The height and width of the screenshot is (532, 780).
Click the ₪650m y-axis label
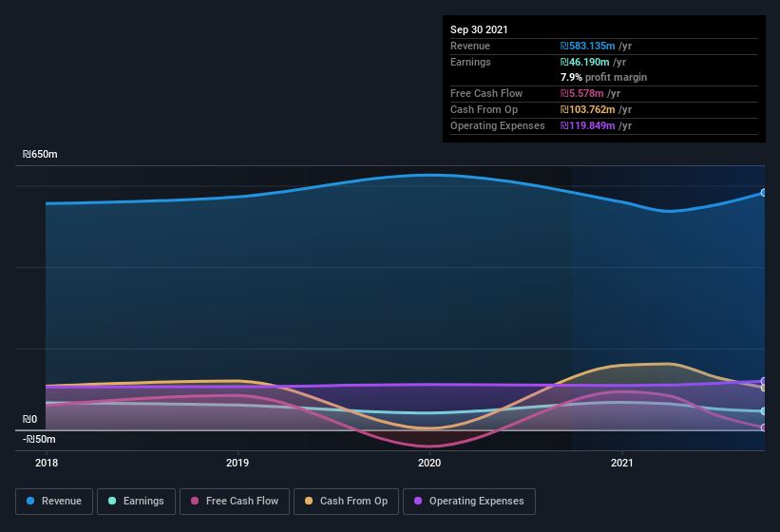coord(40,154)
